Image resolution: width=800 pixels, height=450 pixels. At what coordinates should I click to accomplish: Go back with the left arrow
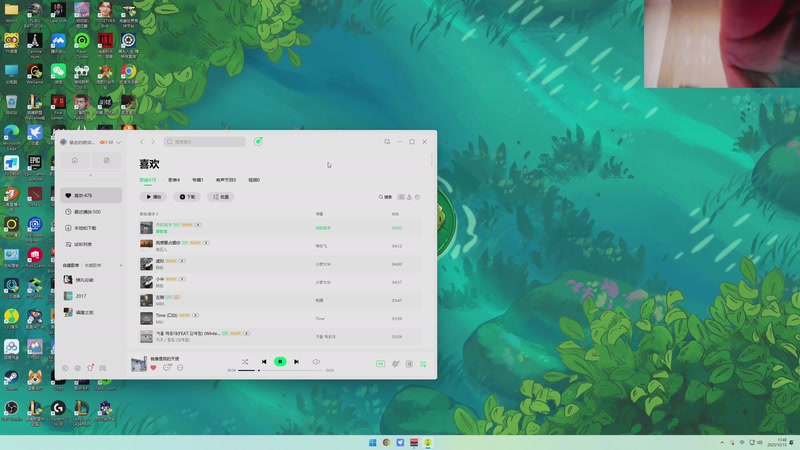tap(142, 142)
